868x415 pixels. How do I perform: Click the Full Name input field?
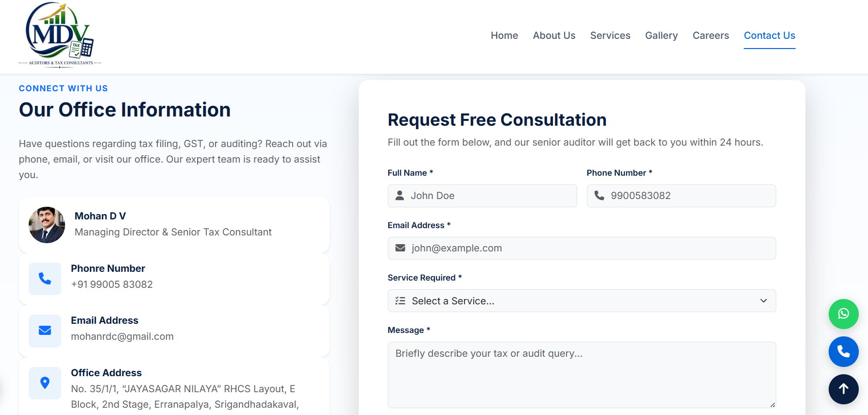[482, 196]
